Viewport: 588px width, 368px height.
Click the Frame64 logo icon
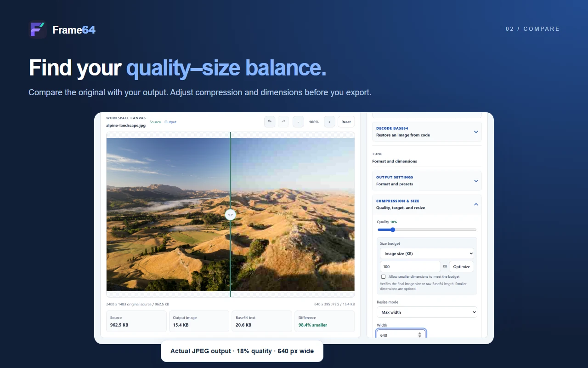38,30
